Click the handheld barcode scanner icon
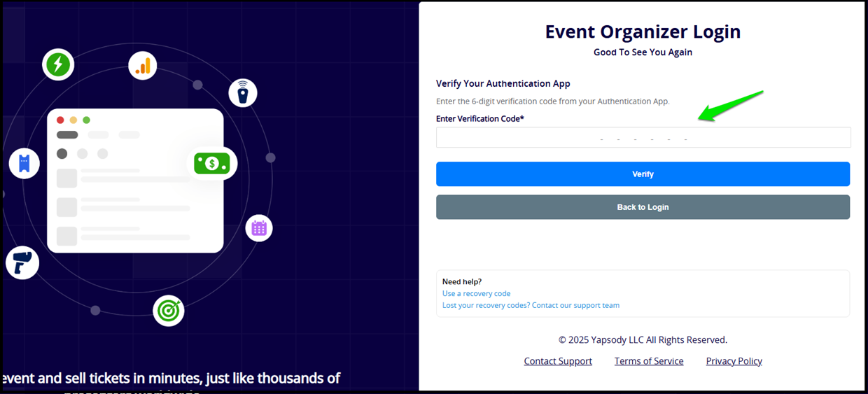 (x=22, y=262)
